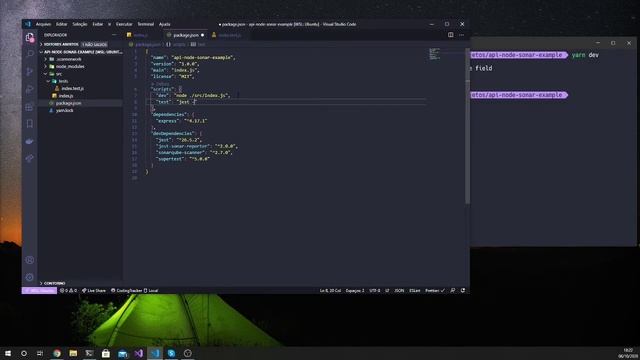The height and width of the screenshot is (360, 640).
Task: Change indentation via Espaços: 2
Action: tap(355, 291)
